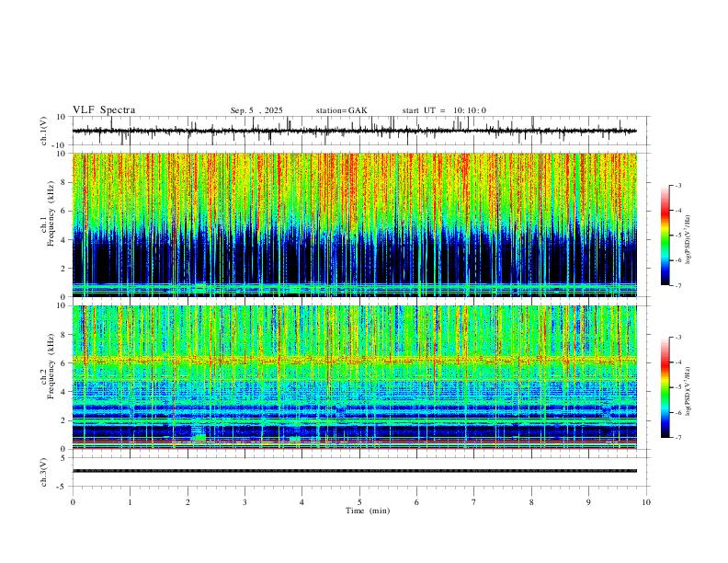
Task: Click the time axis tick label "8"
Action: (531, 502)
